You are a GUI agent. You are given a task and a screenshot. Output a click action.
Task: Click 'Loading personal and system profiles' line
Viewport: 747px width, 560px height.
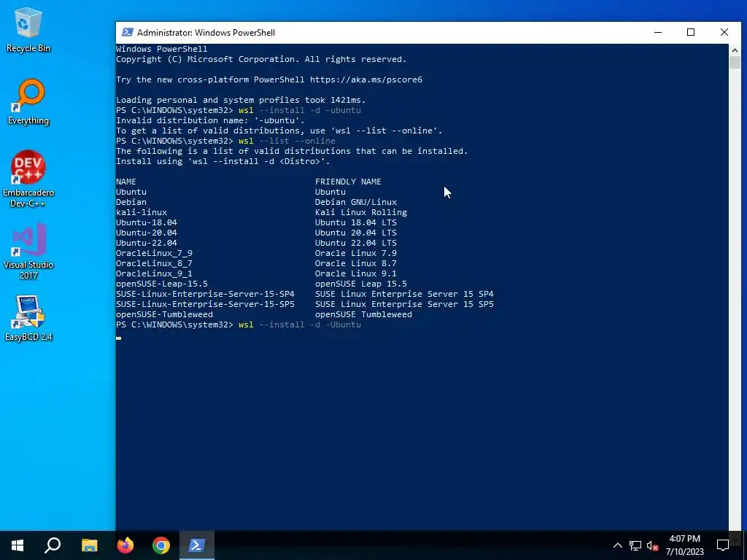[x=241, y=100]
